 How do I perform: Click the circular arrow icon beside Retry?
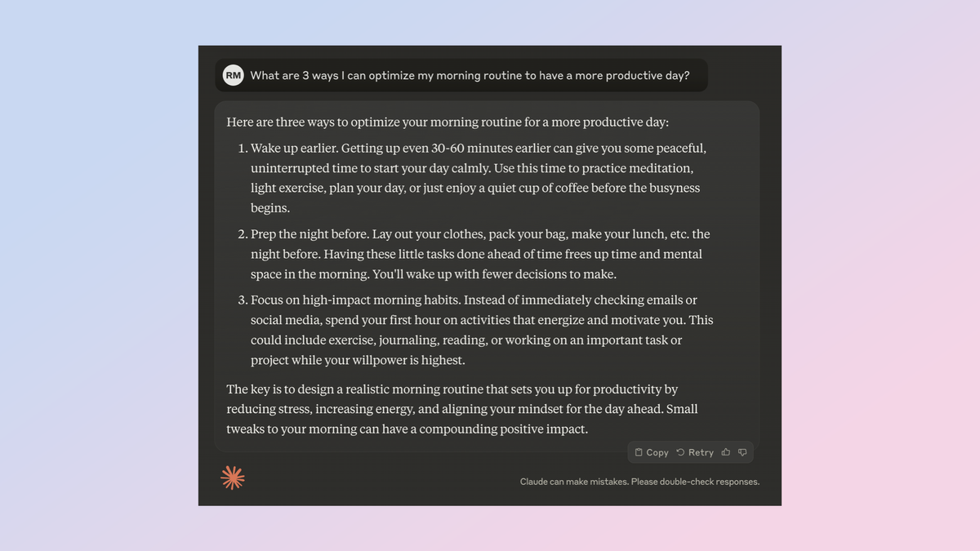click(681, 451)
